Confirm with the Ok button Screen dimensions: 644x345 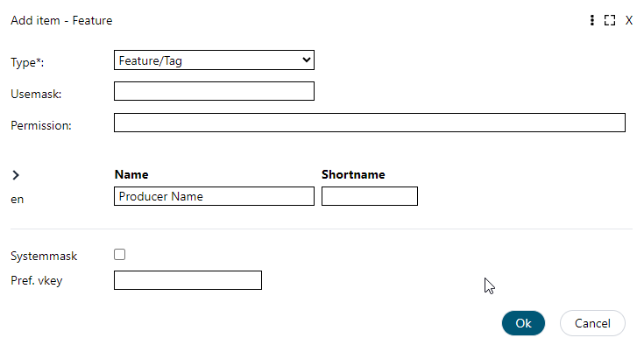(523, 323)
